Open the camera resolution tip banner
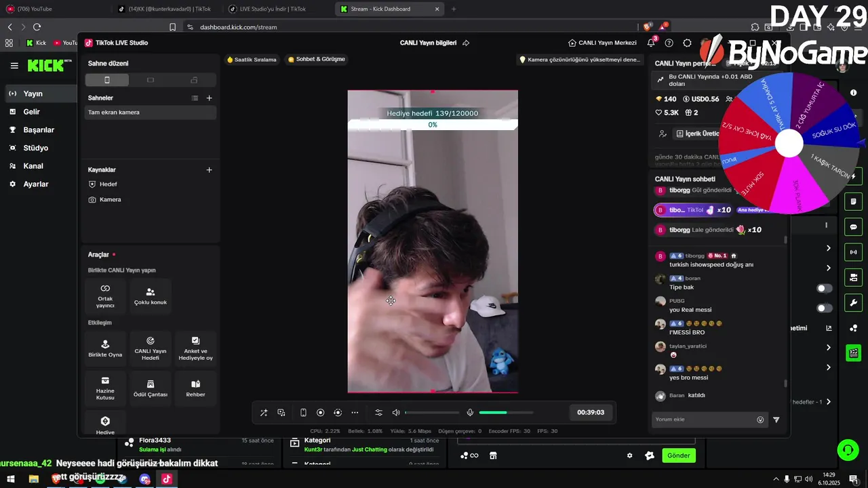This screenshot has height=488, width=868. point(580,60)
